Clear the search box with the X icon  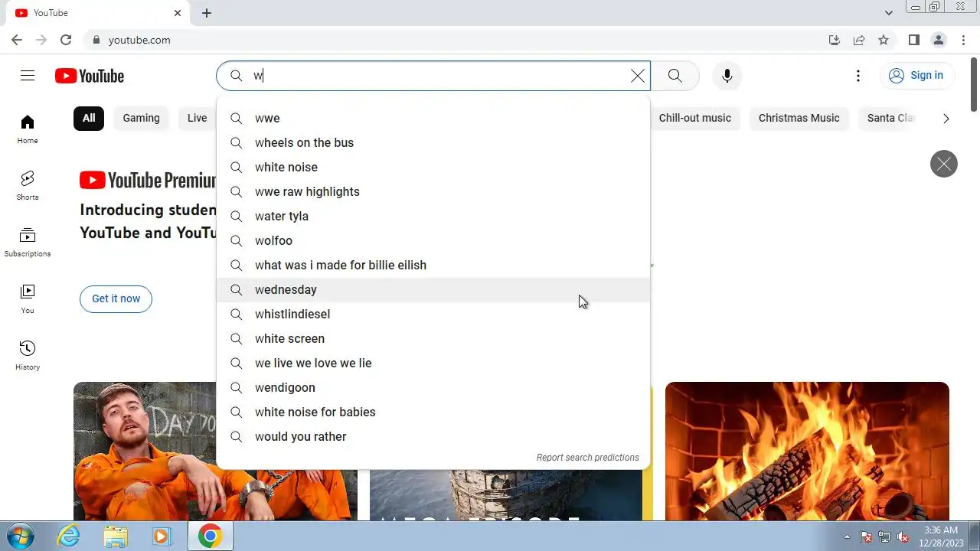pos(637,76)
